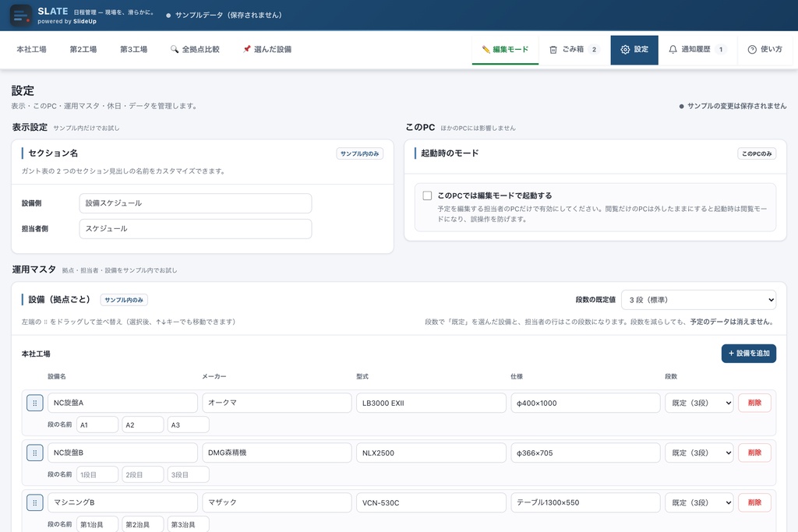Click the A3 tier name field
This screenshot has width=798, height=532.
(x=189, y=425)
